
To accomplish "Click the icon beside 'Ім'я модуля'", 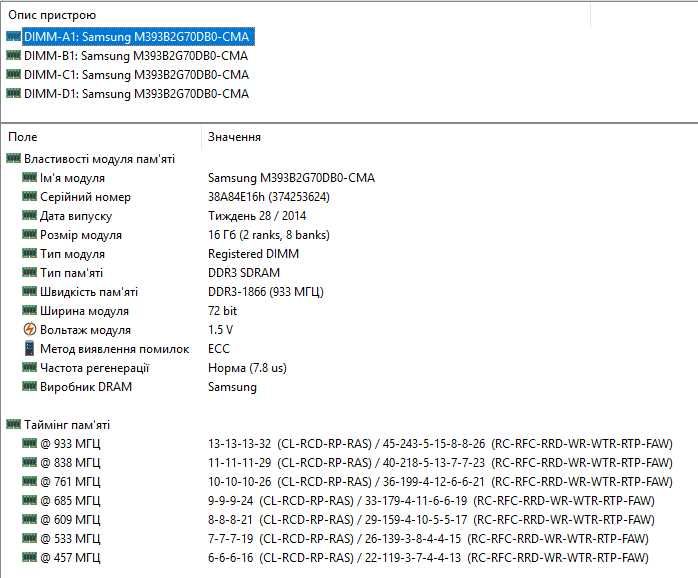I will tap(29, 177).
